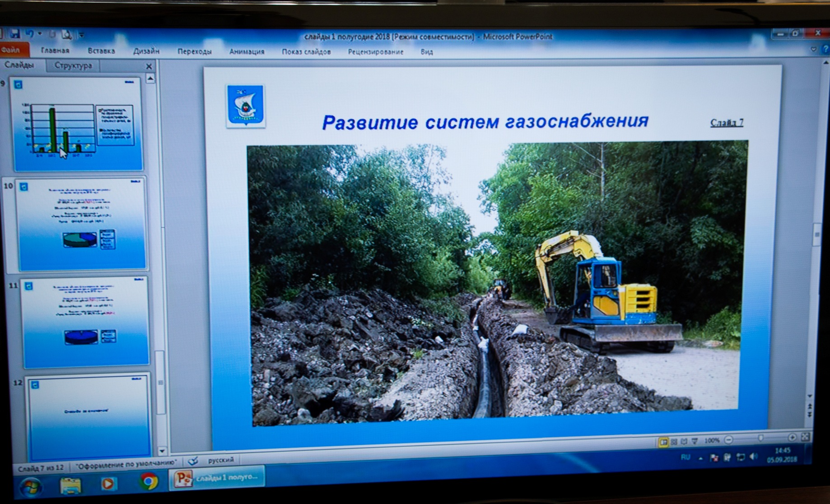Open the Undo history dropdown arrow
Image resolution: width=830 pixels, height=504 pixels.
[40, 34]
